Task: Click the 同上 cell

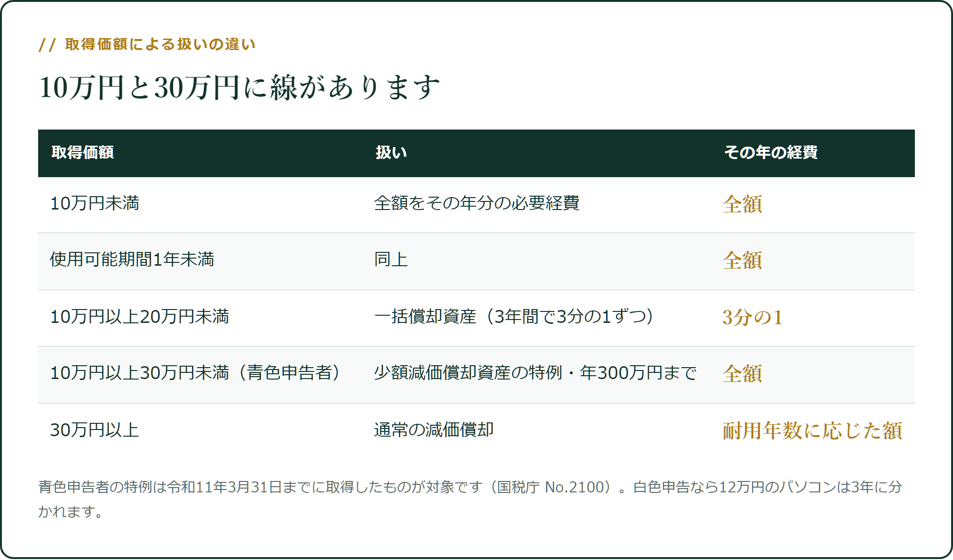Action: [x=391, y=260]
